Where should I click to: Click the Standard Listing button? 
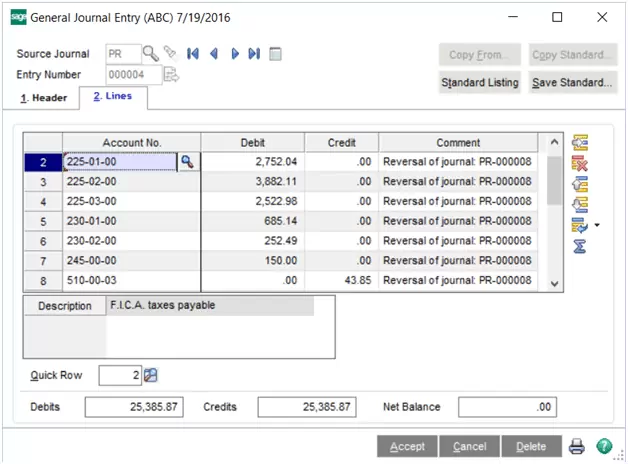(483, 82)
